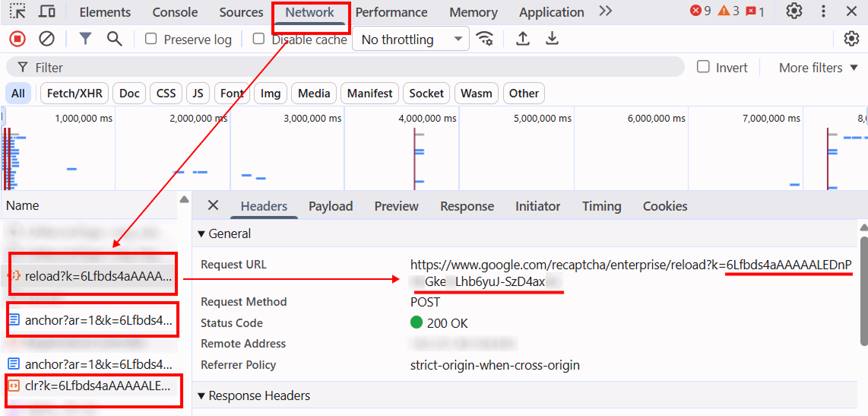Open network conditions wifi icon
Viewport: 868px width, 416px height.
click(x=484, y=39)
